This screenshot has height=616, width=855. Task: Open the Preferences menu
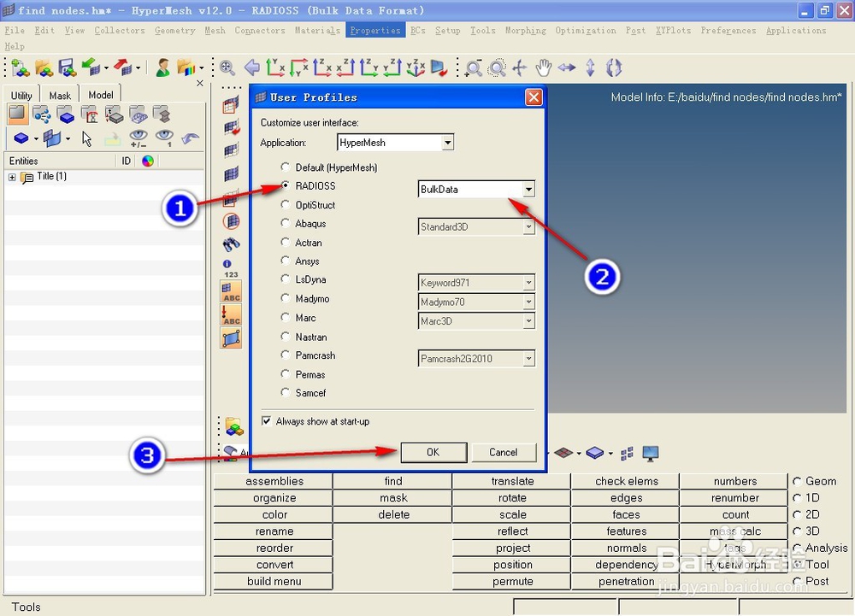pos(728,30)
